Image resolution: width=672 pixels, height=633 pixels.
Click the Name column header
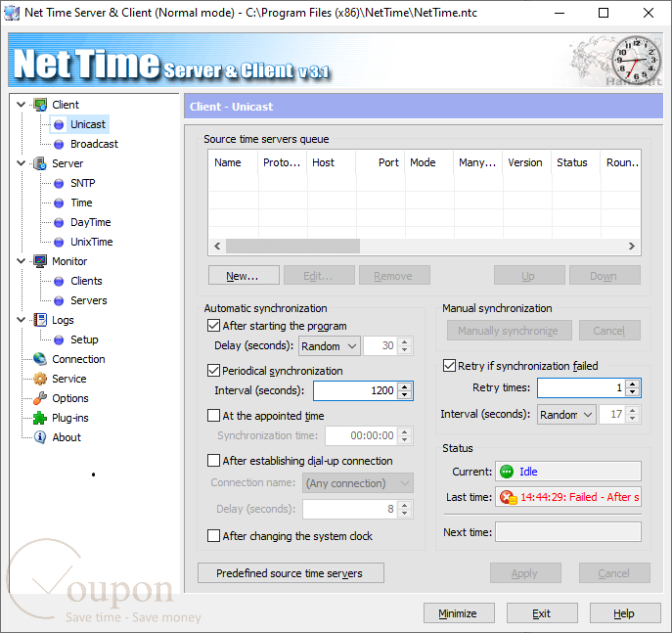pos(233,162)
